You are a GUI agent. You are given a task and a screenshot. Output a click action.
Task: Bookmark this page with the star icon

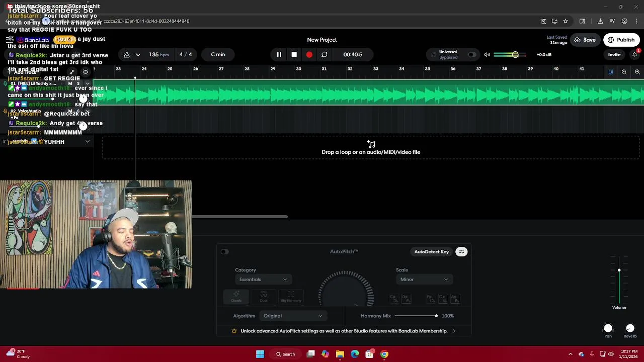click(x=566, y=21)
